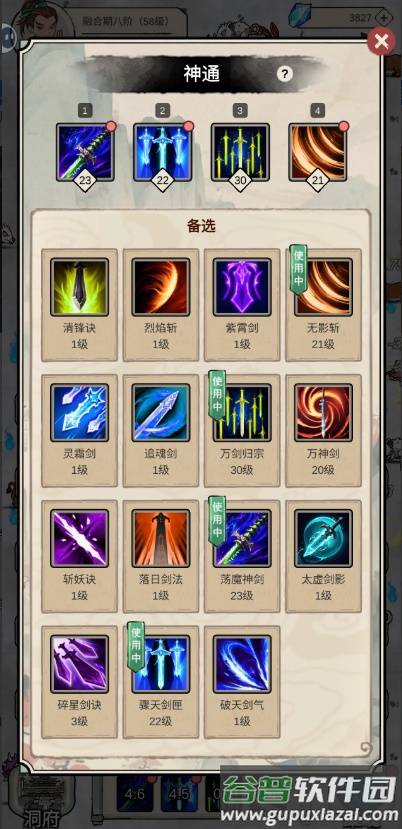The image size is (402, 829).
Task: Click equipped slot 2 skill level 22
Action: pyautogui.click(x=162, y=153)
